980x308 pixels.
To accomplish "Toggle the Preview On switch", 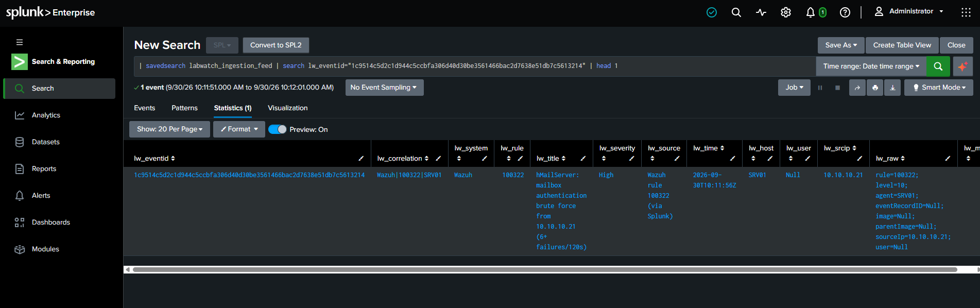I will [278, 129].
